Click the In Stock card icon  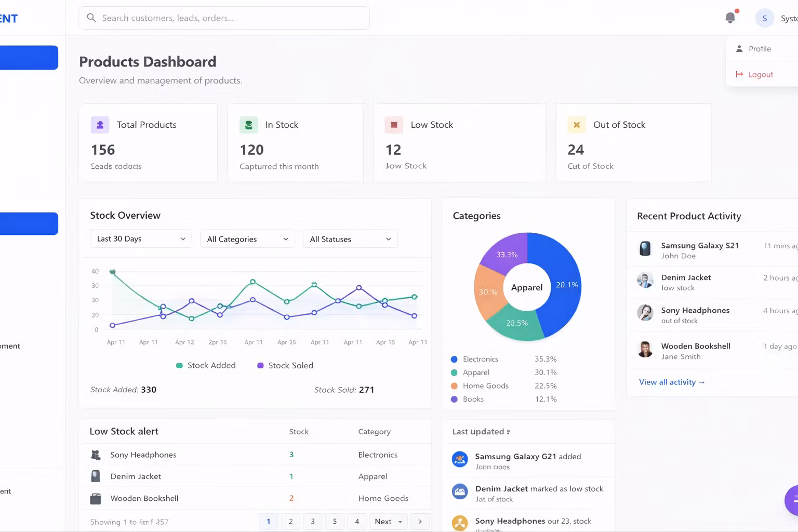pyautogui.click(x=248, y=125)
